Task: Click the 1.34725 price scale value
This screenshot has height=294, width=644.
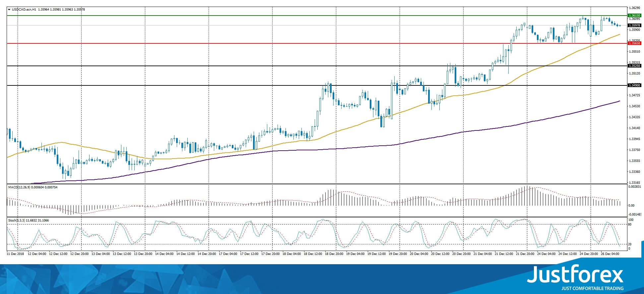Action: tap(634, 95)
